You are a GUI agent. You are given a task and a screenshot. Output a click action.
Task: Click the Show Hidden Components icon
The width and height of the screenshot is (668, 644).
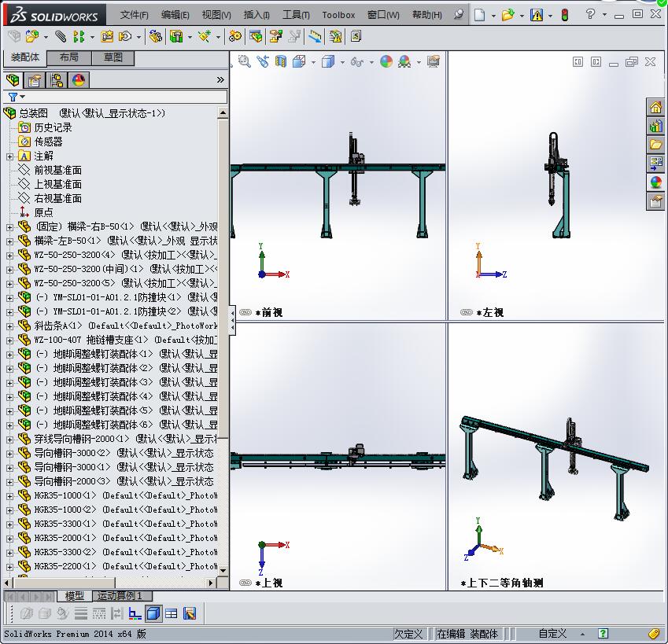tap(155, 37)
